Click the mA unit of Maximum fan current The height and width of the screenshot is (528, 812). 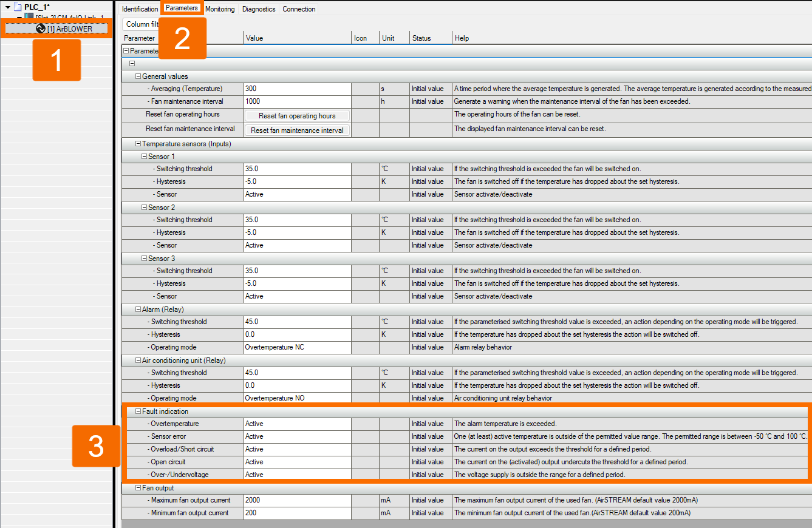coord(386,500)
